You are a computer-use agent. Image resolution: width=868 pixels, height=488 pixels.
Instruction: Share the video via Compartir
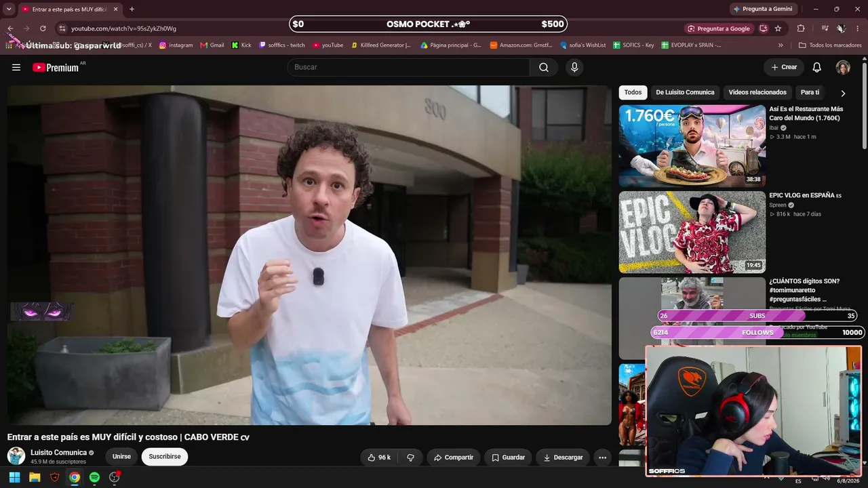point(454,457)
